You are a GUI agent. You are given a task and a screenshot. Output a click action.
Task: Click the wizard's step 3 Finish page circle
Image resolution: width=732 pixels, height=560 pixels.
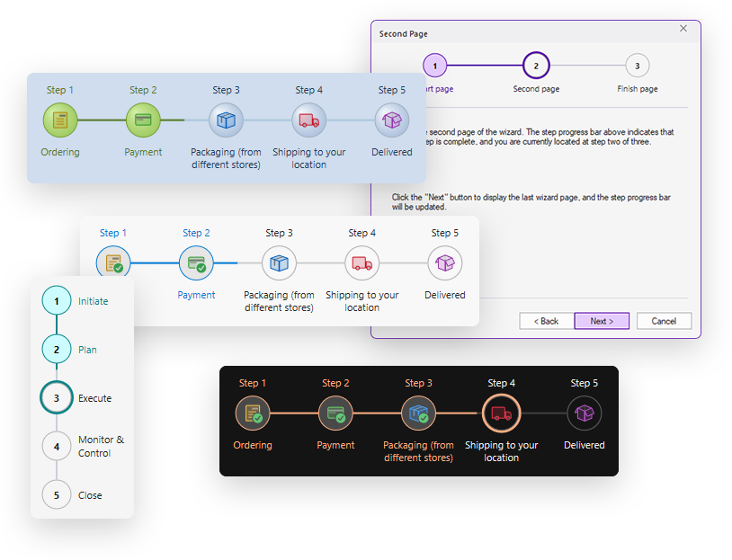pos(637,66)
